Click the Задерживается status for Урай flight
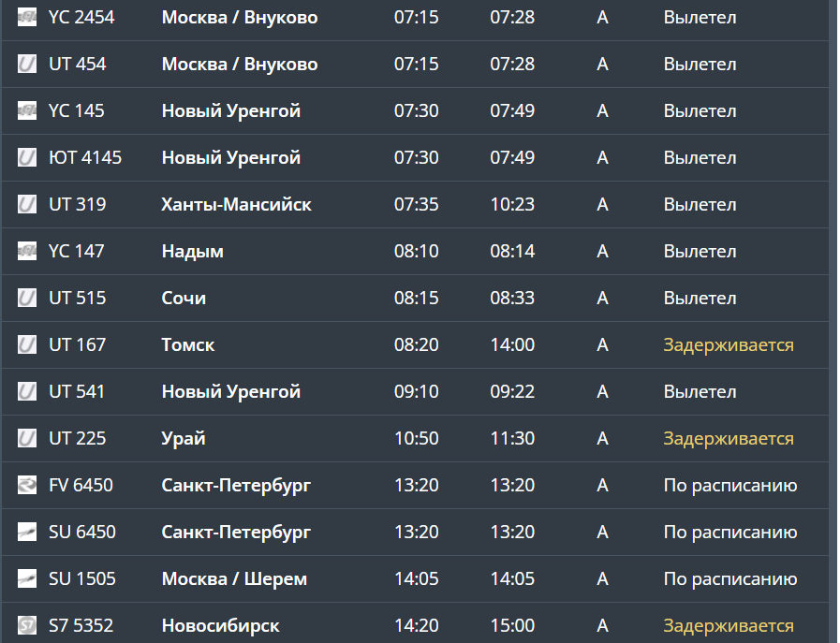Viewport: 840px width, 643px height. pyautogui.click(x=729, y=438)
